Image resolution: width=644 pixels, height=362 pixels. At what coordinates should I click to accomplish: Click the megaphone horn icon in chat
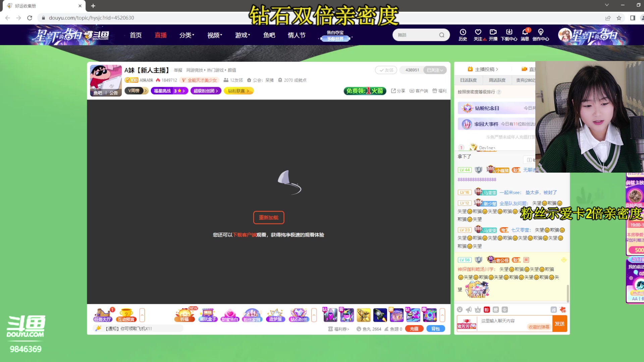pyautogui.click(x=469, y=310)
